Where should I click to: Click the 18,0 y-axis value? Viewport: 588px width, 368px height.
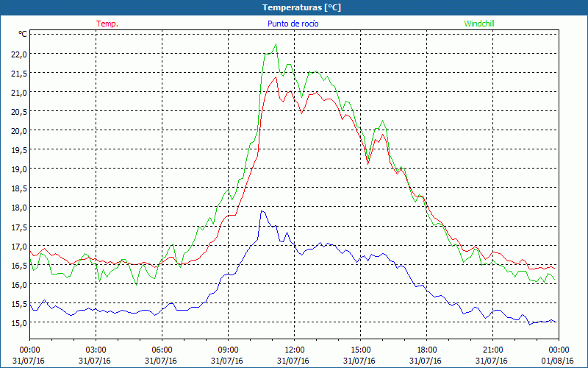(20, 208)
